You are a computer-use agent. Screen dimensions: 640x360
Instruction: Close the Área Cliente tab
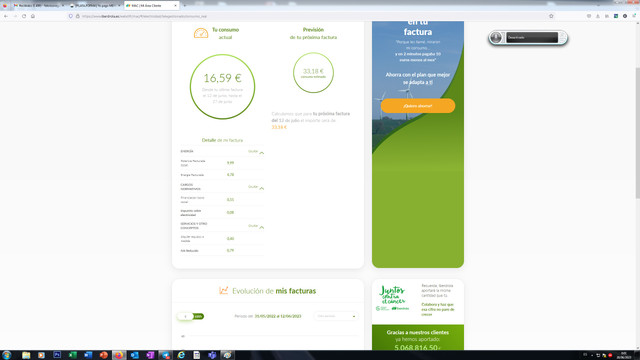[x=176, y=6]
